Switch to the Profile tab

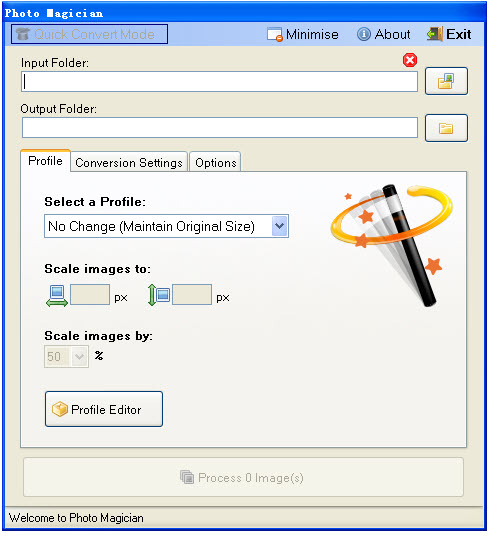(46, 161)
